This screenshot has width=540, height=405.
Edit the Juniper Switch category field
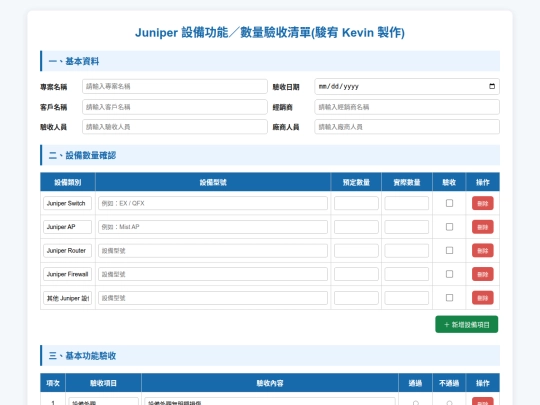[68, 203]
